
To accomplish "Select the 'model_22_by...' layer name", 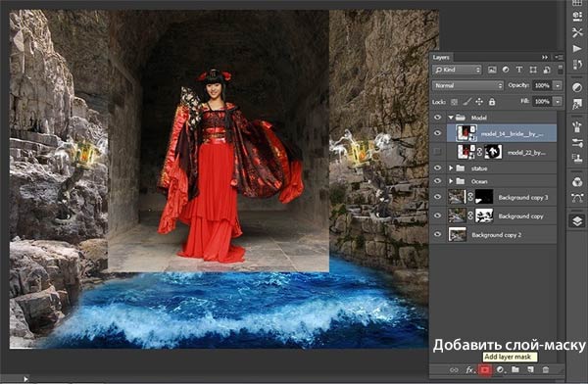I will [x=526, y=152].
